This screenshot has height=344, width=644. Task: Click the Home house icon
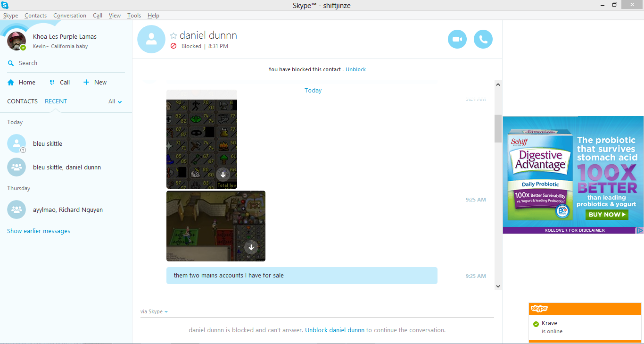(11, 82)
